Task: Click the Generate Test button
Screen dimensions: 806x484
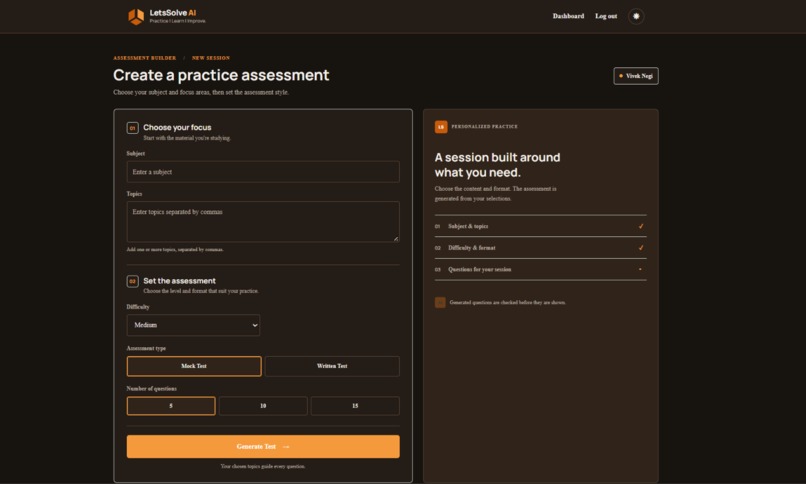Action: 263,446
